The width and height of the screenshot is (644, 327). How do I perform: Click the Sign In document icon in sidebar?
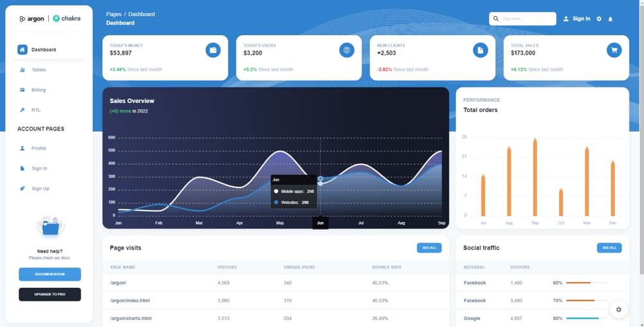[x=22, y=168]
